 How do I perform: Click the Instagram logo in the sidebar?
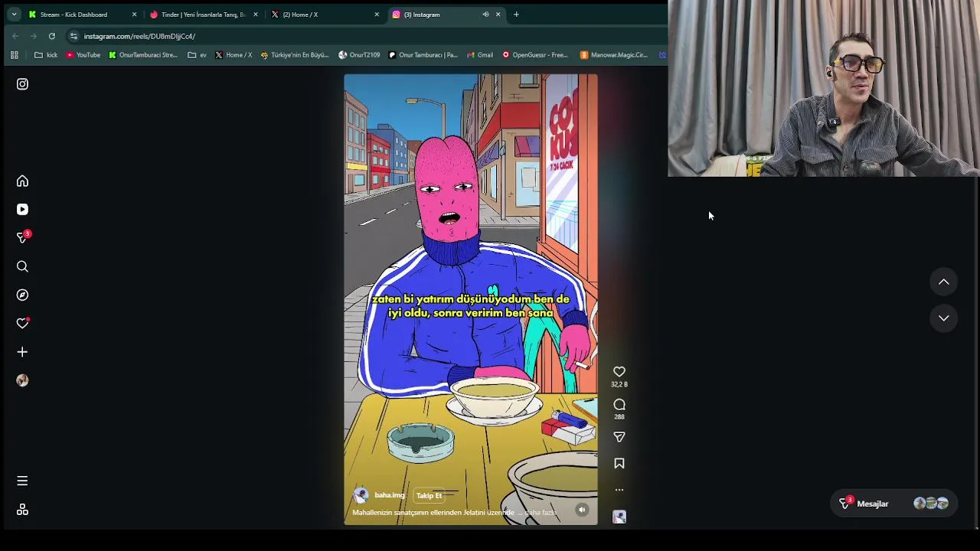[x=22, y=84]
